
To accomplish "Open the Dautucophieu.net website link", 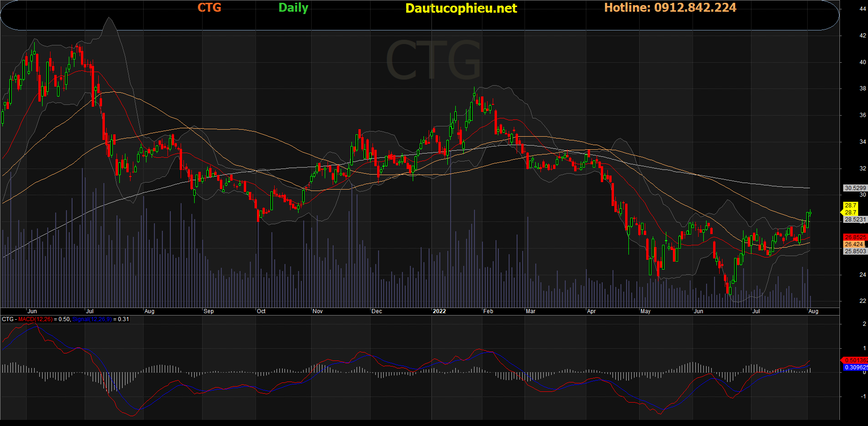I will pyautogui.click(x=461, y=8).
